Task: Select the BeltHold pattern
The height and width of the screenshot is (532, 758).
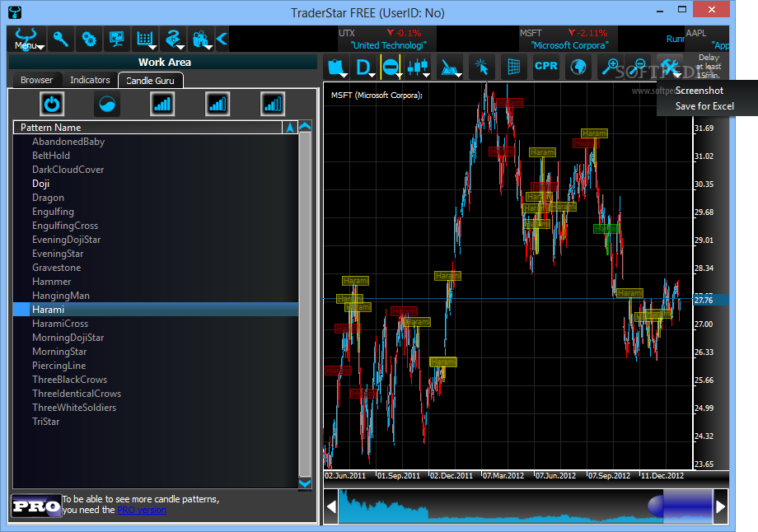Action: [x=156, y=156]
